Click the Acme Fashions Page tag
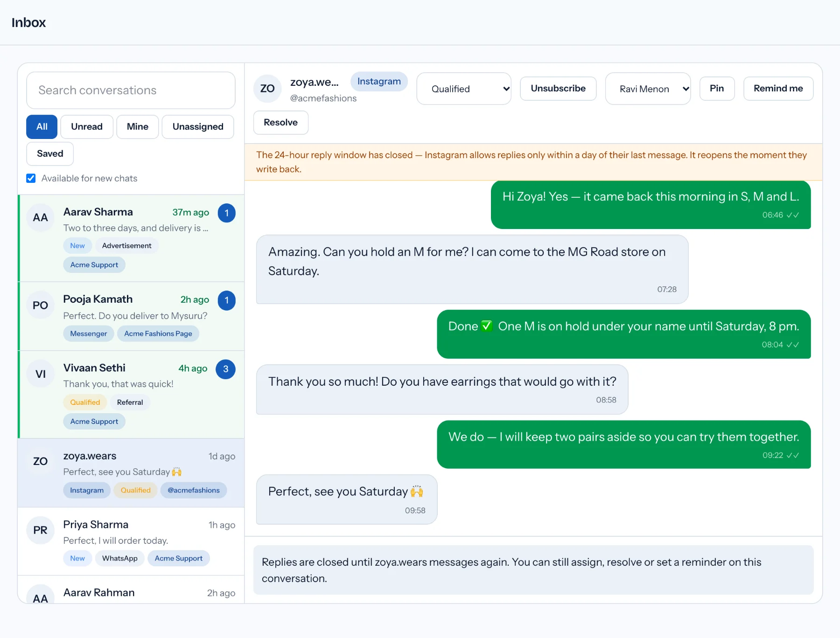Viewport: 840px width, 638px height. (158, 334)
